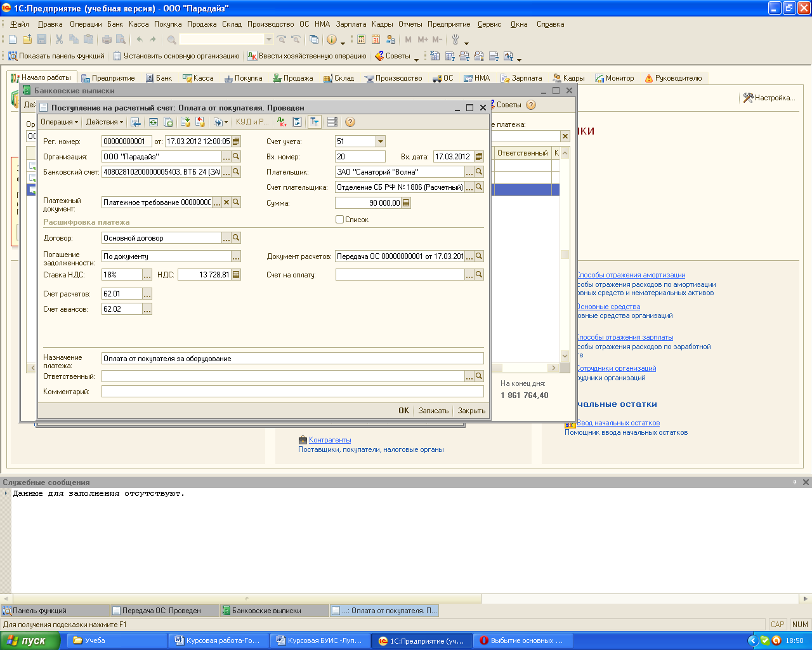Open calendar picker for Вх. дата

(x=479, y=157)
